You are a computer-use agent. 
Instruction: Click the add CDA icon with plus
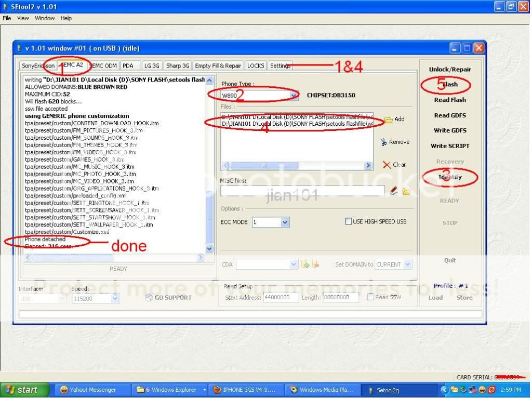(x=305, y=264)
